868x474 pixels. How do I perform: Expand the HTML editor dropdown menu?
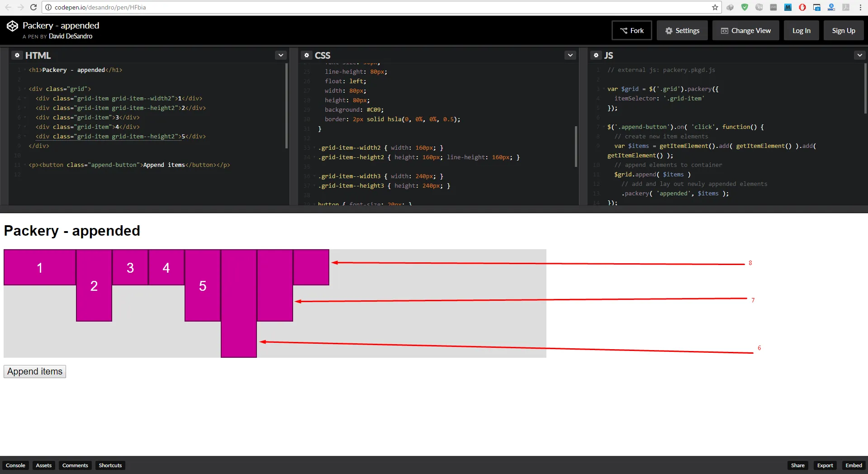pyautogui.click(x=281, y=55)
